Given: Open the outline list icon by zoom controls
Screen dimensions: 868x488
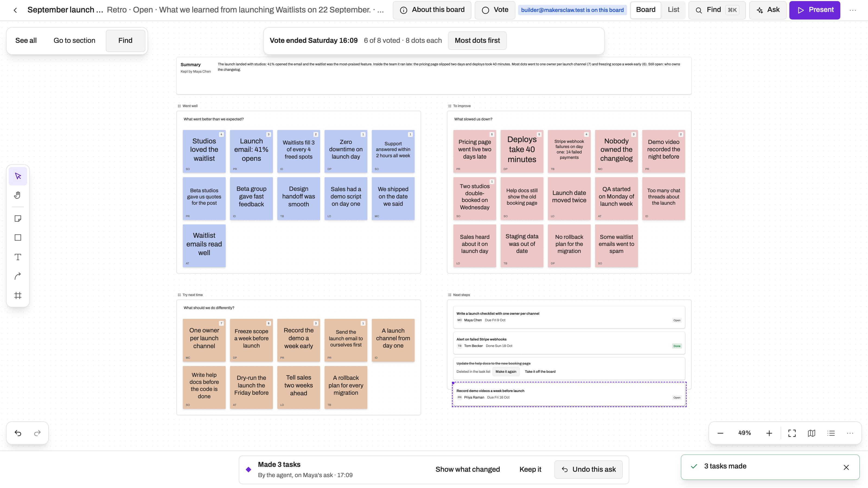Looking at the screenshot, I should [831, 433].
